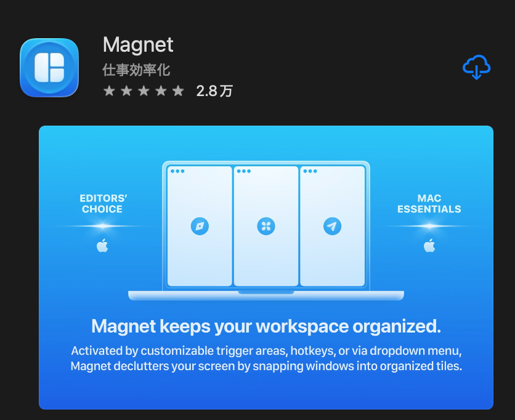
Task: Click the four-petal icon in middle tile
Action: (x=266, y=226)
